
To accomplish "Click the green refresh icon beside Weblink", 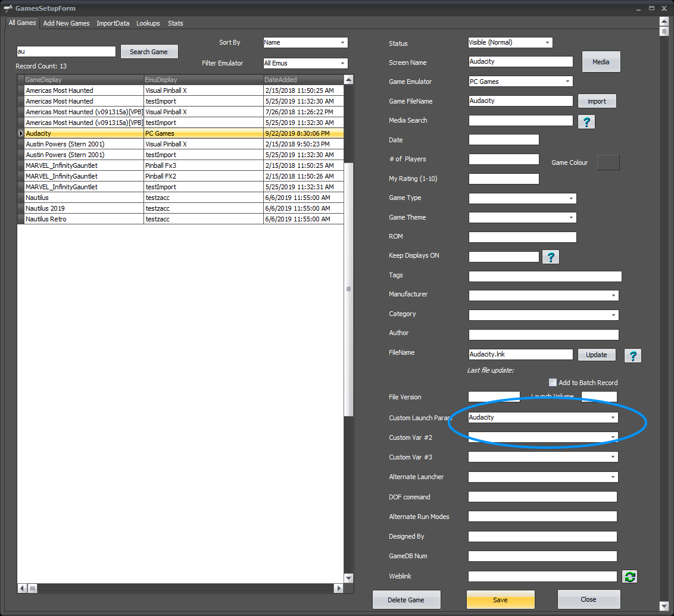I will click(630, 576).
